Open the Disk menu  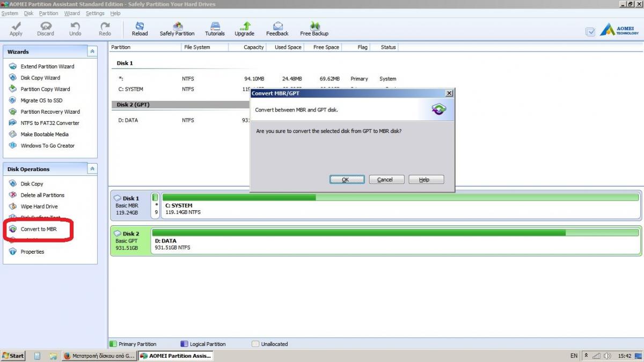[x=28, y=13]
